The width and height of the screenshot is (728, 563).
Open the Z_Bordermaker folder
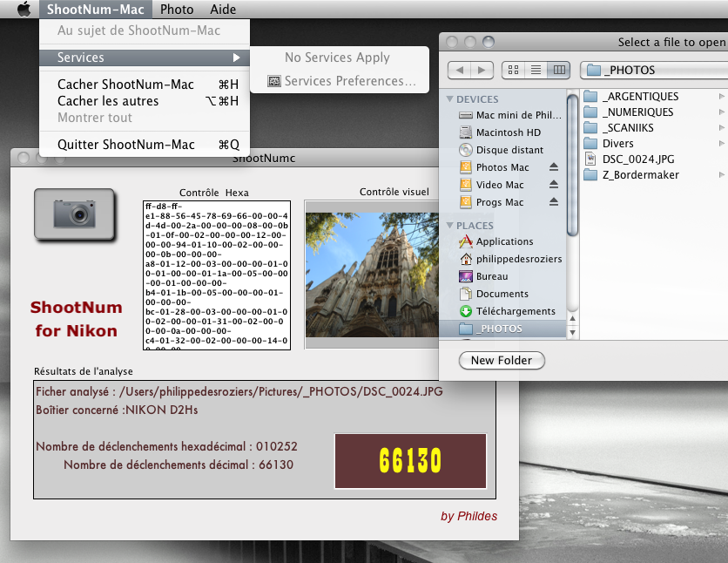631,175
